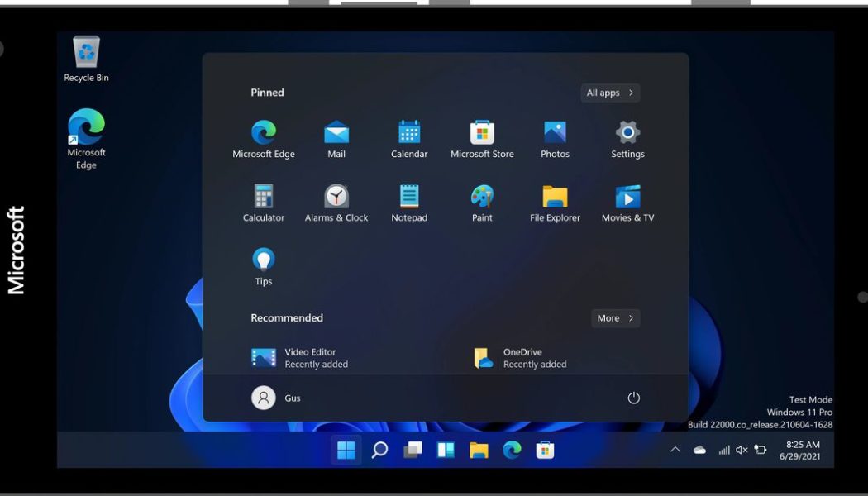Open the Start menu

pos(346,450)
